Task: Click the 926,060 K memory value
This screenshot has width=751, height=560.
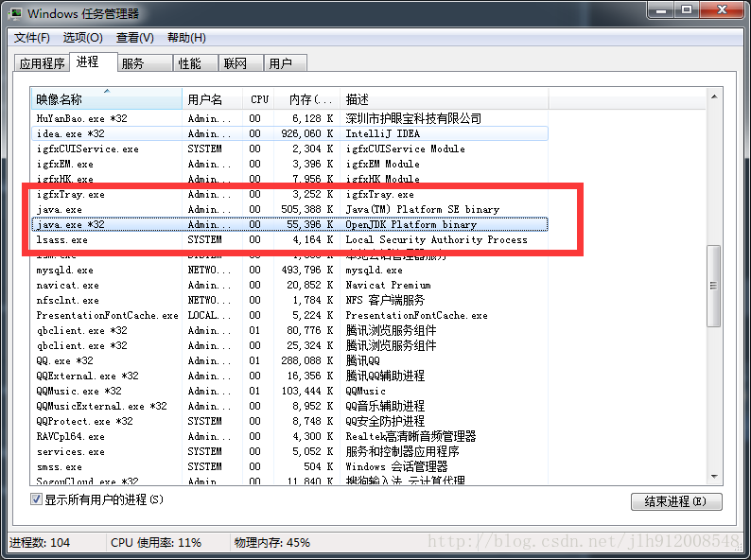Action: pos(307,133)
